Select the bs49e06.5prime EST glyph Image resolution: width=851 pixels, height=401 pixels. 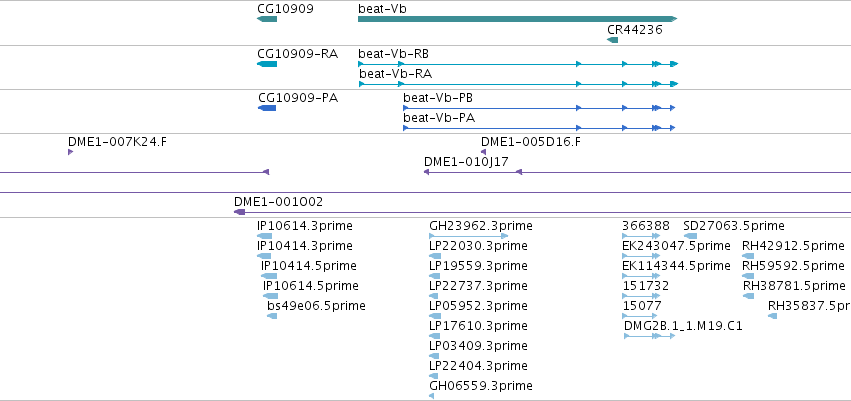tap(272, 316)
